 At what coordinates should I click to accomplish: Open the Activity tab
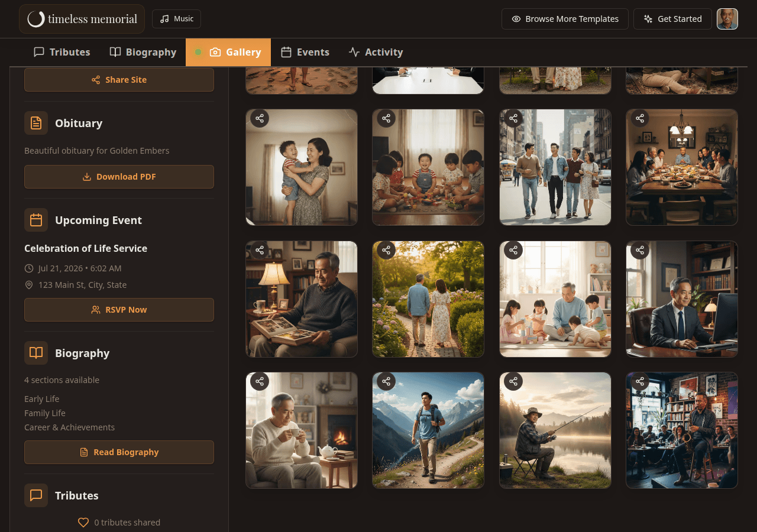pos(376,52)
